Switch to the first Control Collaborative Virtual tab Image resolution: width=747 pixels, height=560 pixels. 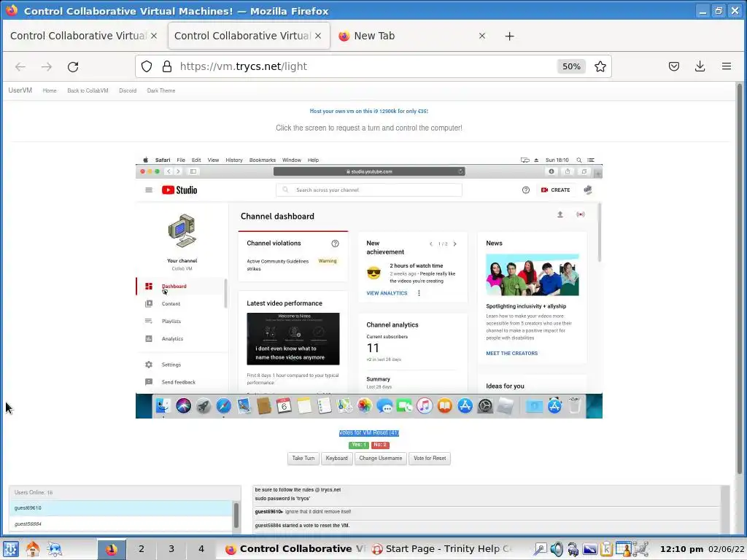84,36
